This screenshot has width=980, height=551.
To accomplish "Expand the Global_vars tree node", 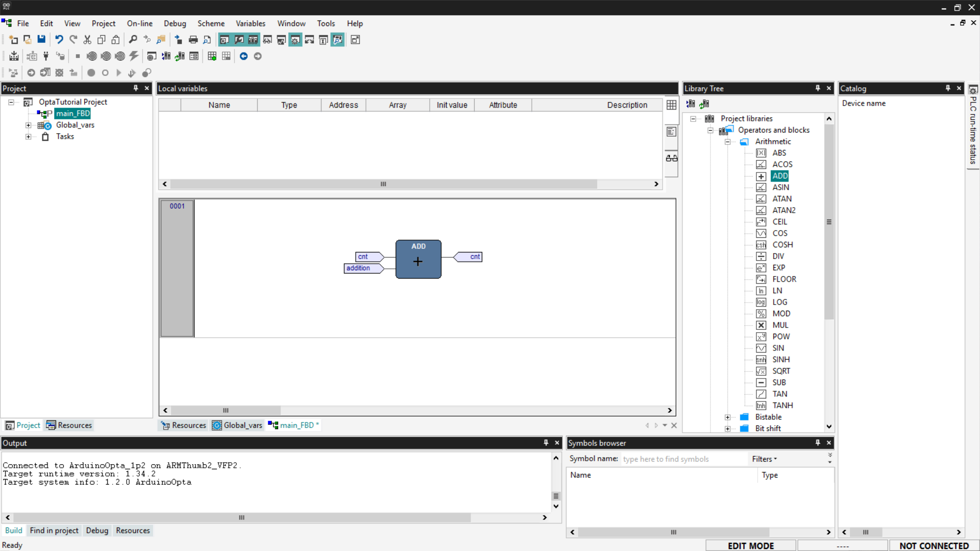I will (x=29, y=125).
